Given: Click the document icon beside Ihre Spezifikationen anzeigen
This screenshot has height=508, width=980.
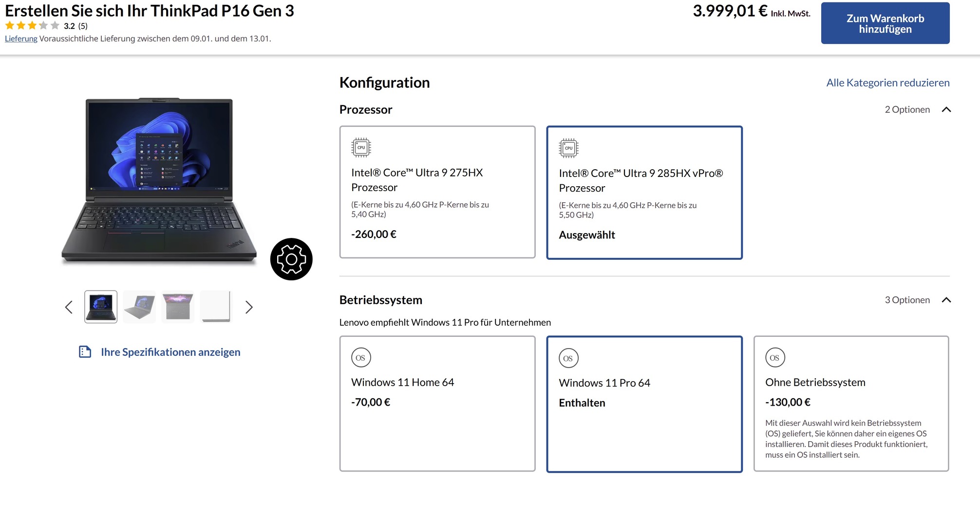Looking at the screenshot, I should pyautogui.click(x=85, y=352).
